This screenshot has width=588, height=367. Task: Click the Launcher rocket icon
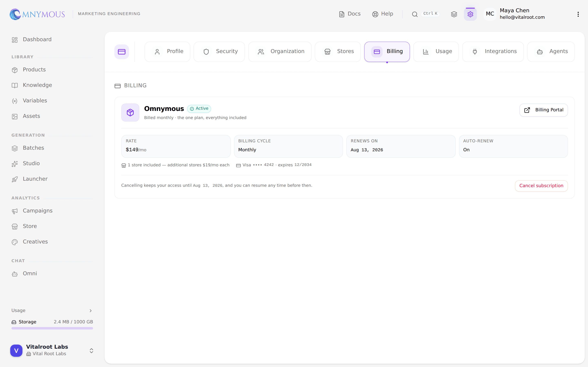pyautogui.click(x=14, y=179)
